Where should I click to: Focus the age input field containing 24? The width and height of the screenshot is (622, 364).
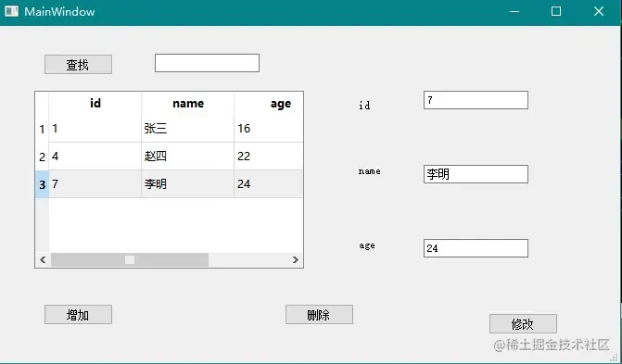[x=476, y=248]
